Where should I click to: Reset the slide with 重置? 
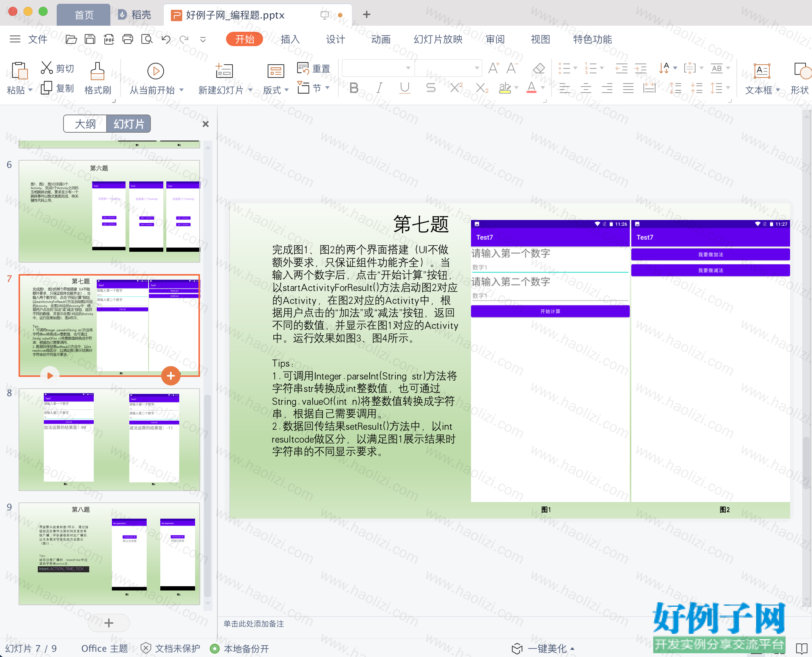(x=314, y=68)
